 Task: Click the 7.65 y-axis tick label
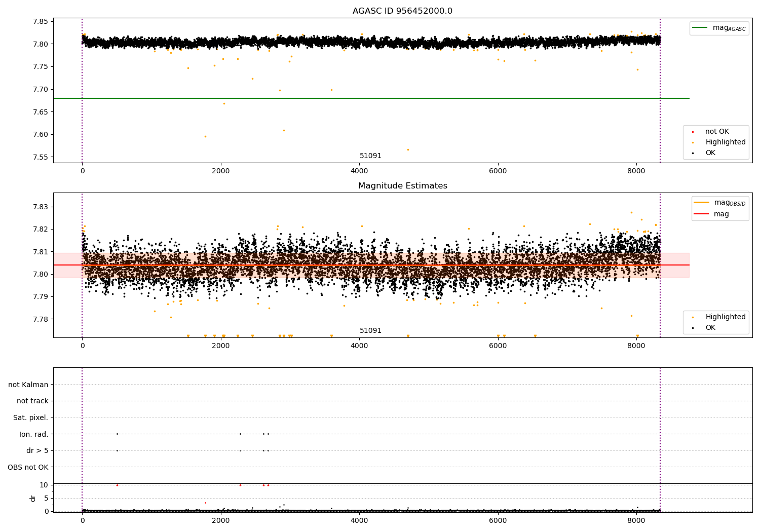pyautogui.click(x=41, y=112)
